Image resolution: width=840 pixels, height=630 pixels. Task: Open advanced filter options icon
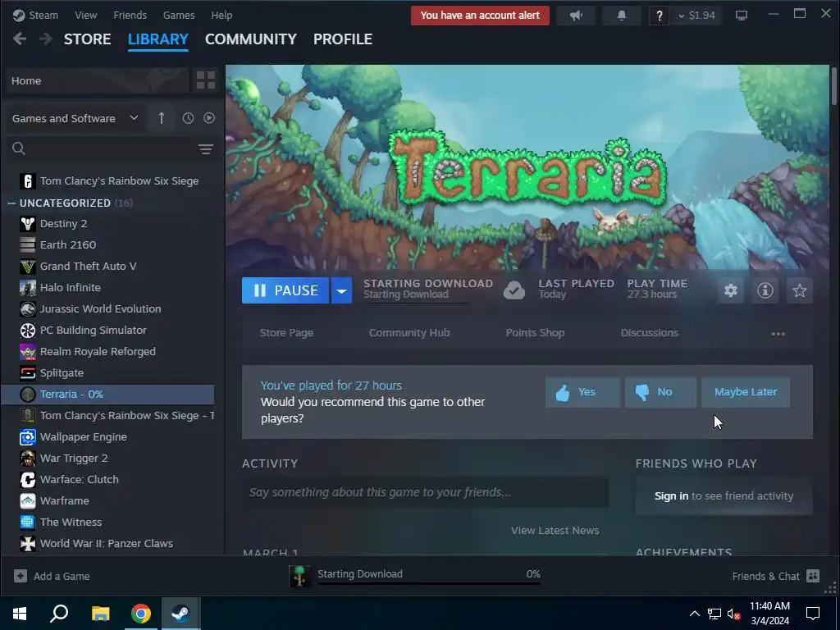[x=206, y=149]
